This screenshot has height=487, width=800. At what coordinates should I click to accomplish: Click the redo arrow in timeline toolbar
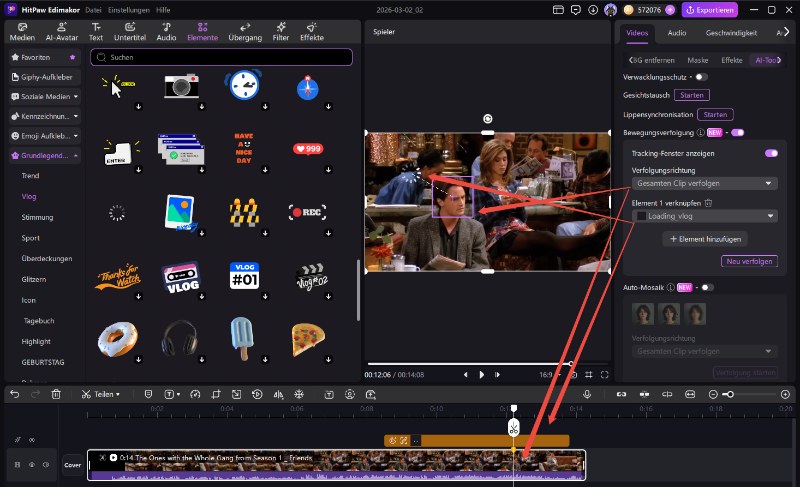coord(35,394)
